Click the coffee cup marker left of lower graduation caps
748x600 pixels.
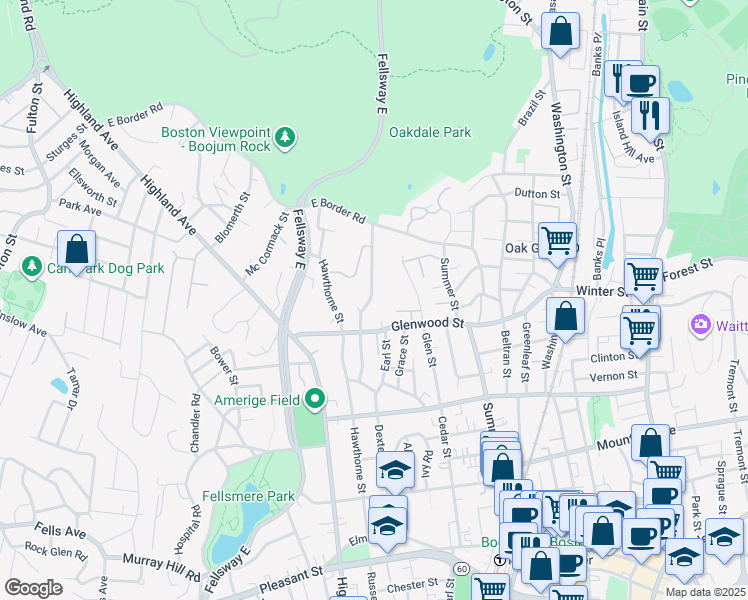tap(642, 539)
